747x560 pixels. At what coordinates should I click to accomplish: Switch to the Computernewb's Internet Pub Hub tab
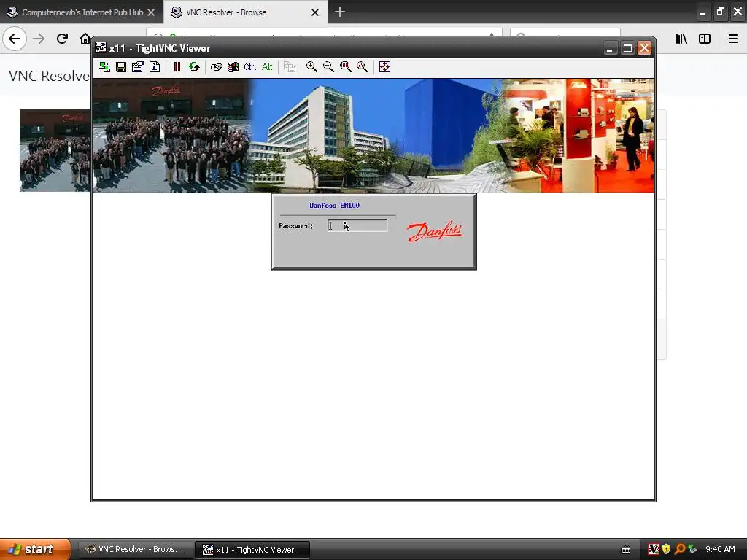click(82, 12)
